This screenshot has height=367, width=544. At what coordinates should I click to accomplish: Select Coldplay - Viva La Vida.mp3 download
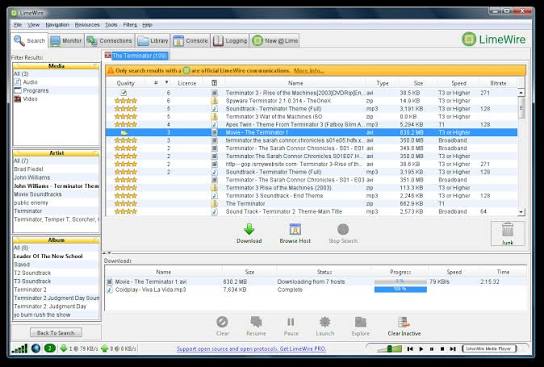(315, 290)
